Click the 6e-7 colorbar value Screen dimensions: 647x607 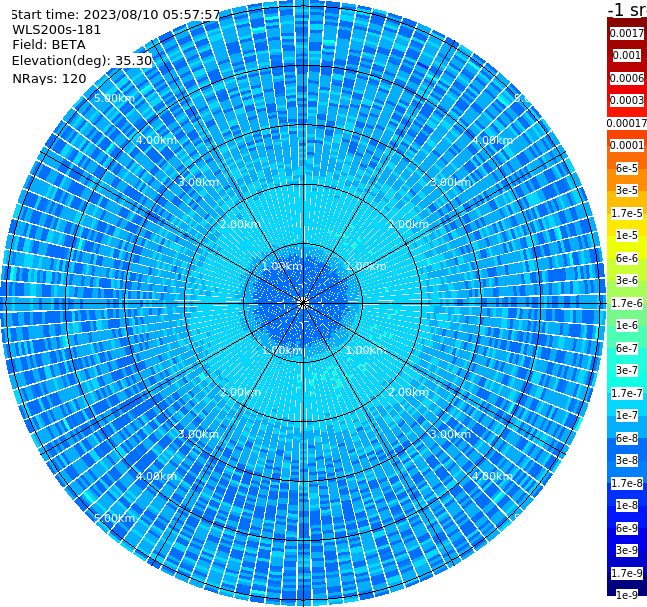pos(627,348)
